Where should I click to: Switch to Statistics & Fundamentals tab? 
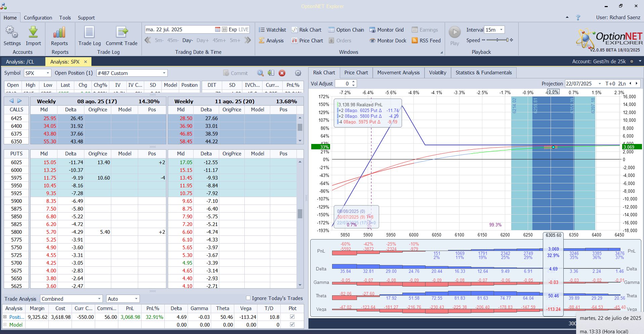pyautogui.click(x=484, y=73)
